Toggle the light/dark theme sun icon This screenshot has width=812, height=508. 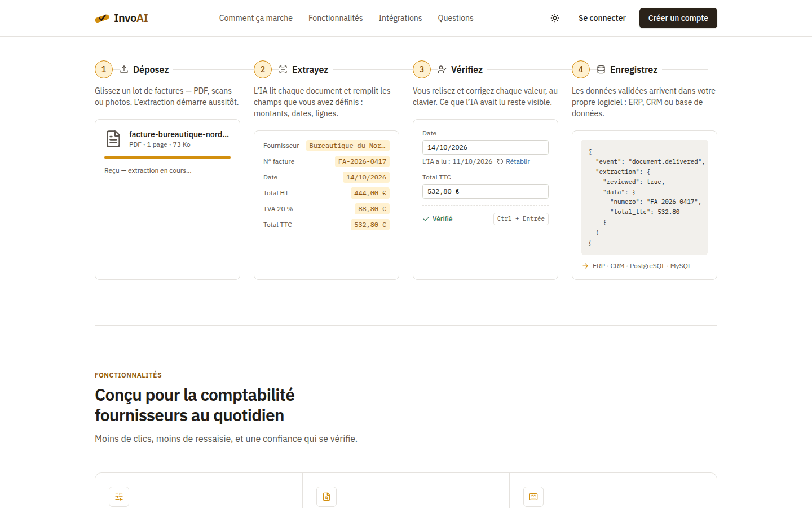555,18
